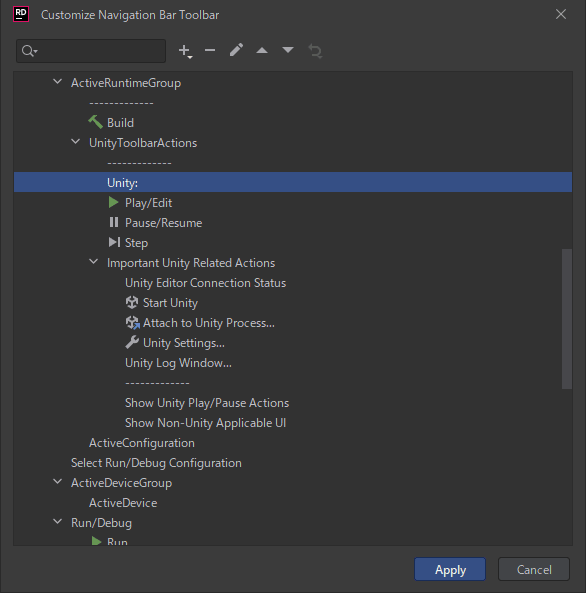Click the green hammer Build icon
Image resolution: width=586 pixels, height=593 pixels.
[95, 122]
